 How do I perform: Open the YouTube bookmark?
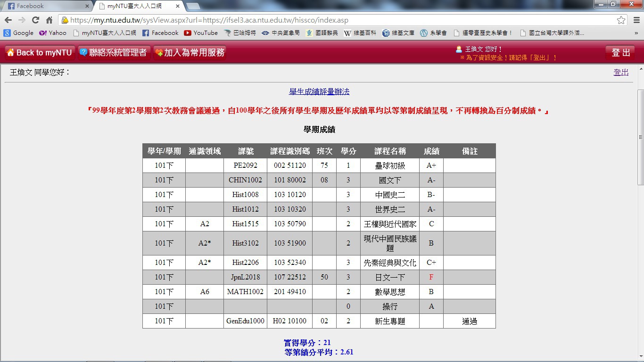click(x=201, y=33)
